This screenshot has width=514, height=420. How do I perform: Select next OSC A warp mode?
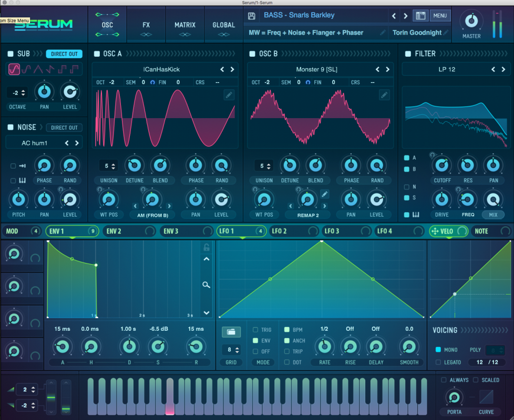point(169,206)
